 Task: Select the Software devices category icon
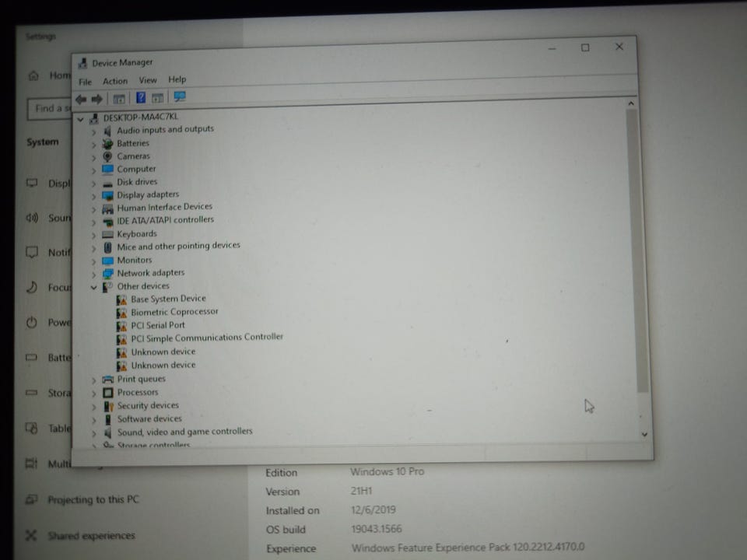click(108, 419)
